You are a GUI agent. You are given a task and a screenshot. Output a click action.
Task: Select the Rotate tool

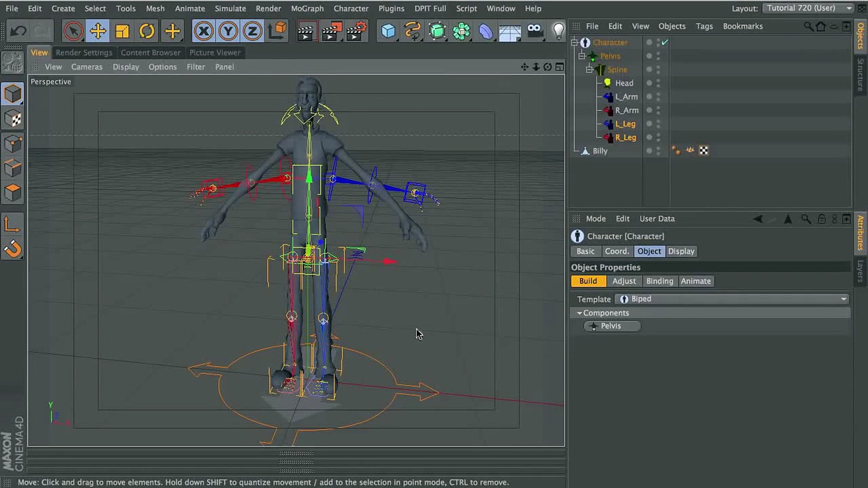point(147,31)
